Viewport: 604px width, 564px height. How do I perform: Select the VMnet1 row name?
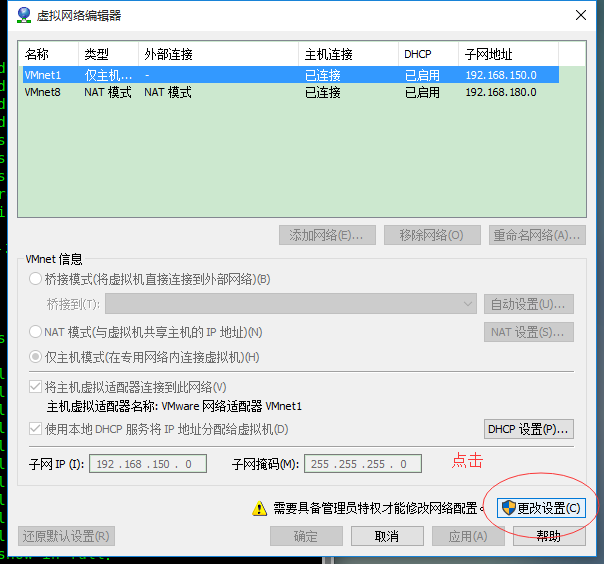tap(43, 75)
